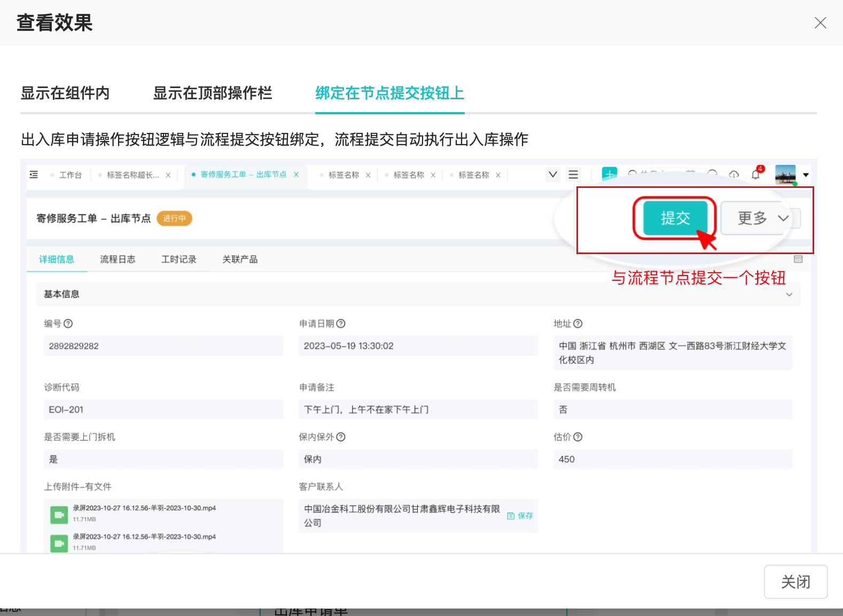
Task: Open the 流程日志 tab
Action: (x=118, y=259)
